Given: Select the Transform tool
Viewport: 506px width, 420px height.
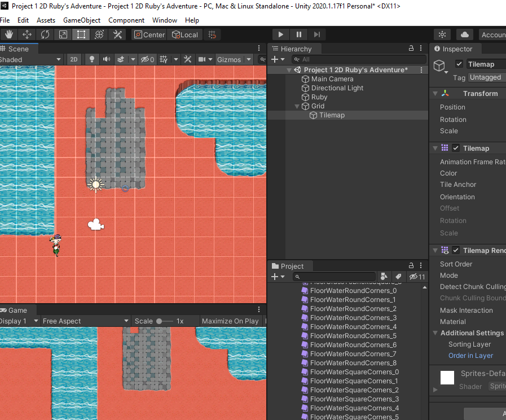Looking at the screenshot, I should tap(99, 34).
